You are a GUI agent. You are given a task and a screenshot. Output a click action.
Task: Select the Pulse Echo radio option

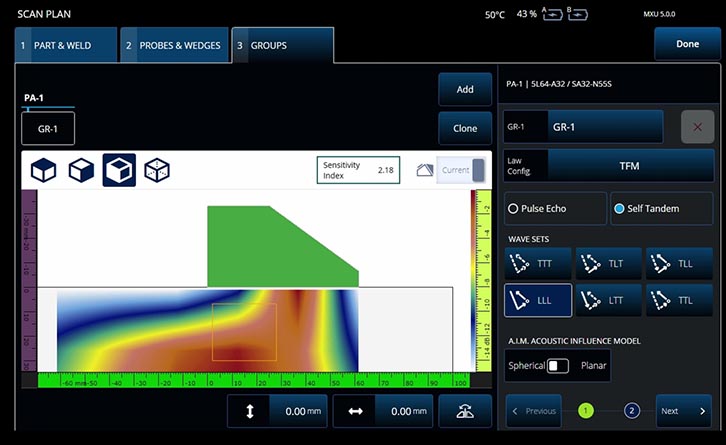tap(554, 208)
